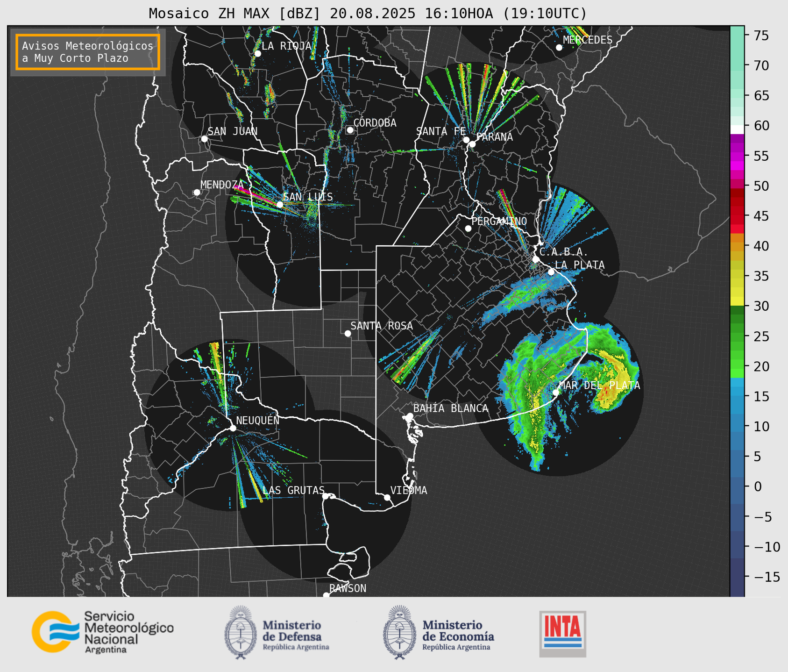The image size is (788, 672).
Task: Click the green 25 dBZ color band
Action: click(737, 336)
